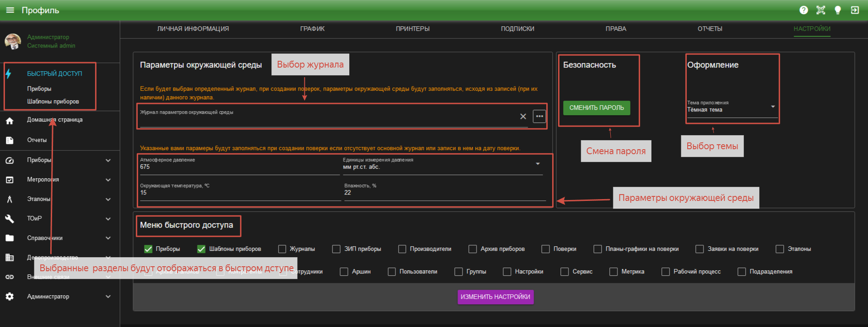Viewport: 868px width, 327px height.
Task: Click the Эталоны compass icon
Action: click(10, 199)
